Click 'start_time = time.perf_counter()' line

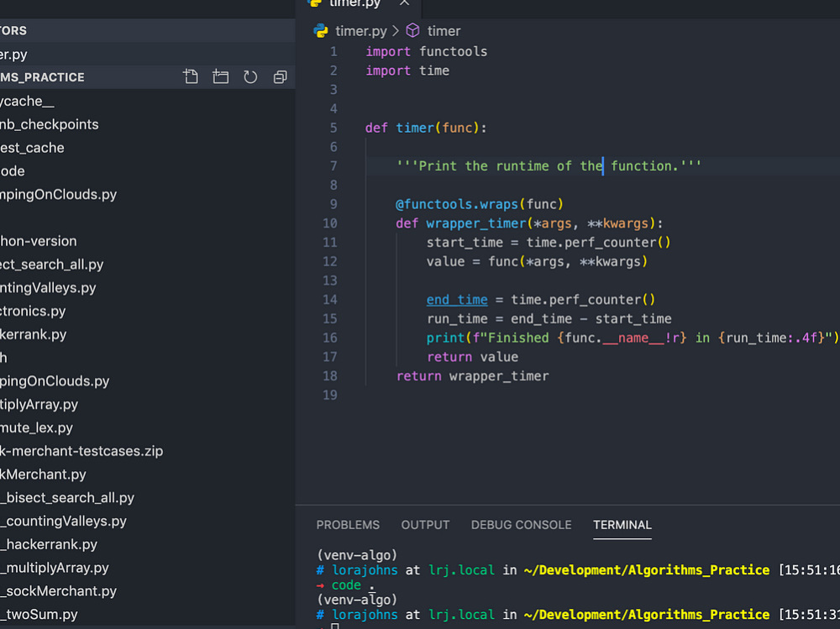point(549,243)
